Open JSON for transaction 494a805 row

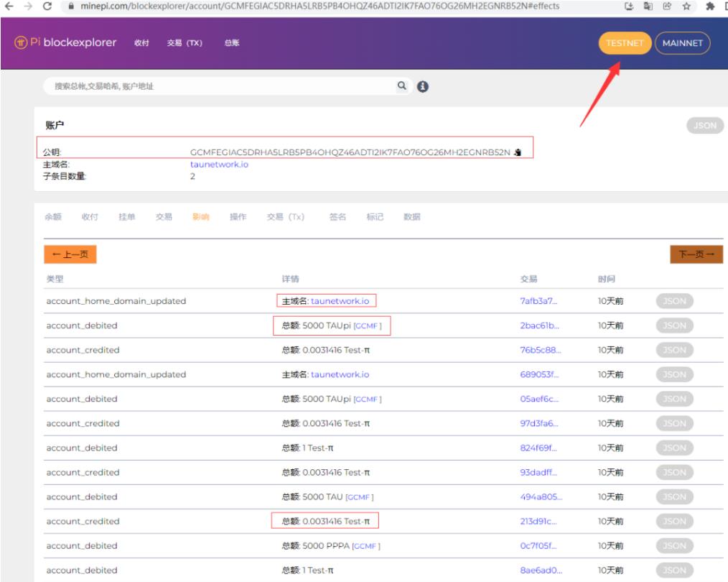click(x=675, y=496)
